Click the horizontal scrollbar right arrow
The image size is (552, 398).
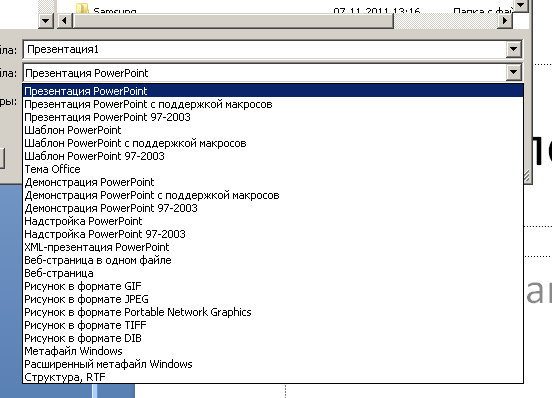coord(505,21)
